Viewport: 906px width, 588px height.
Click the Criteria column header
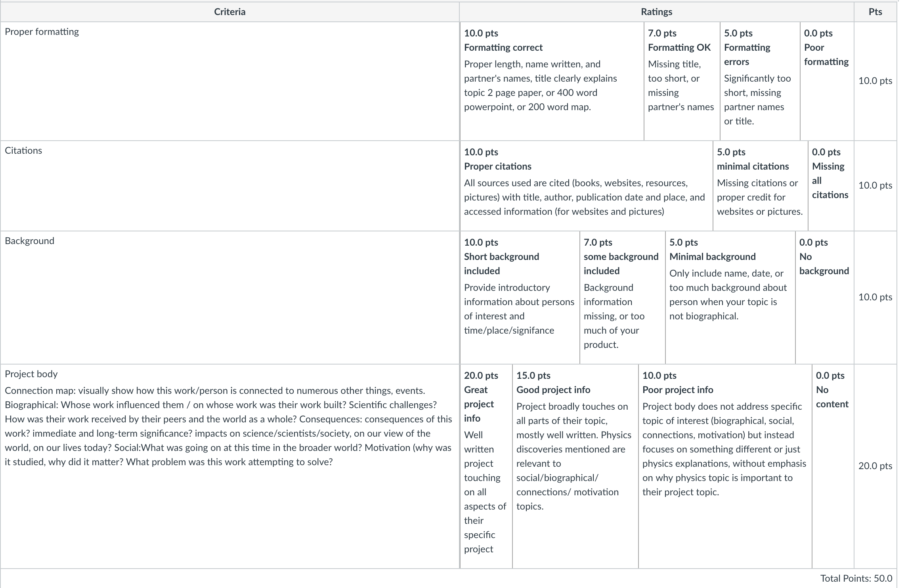coord(230,12)
